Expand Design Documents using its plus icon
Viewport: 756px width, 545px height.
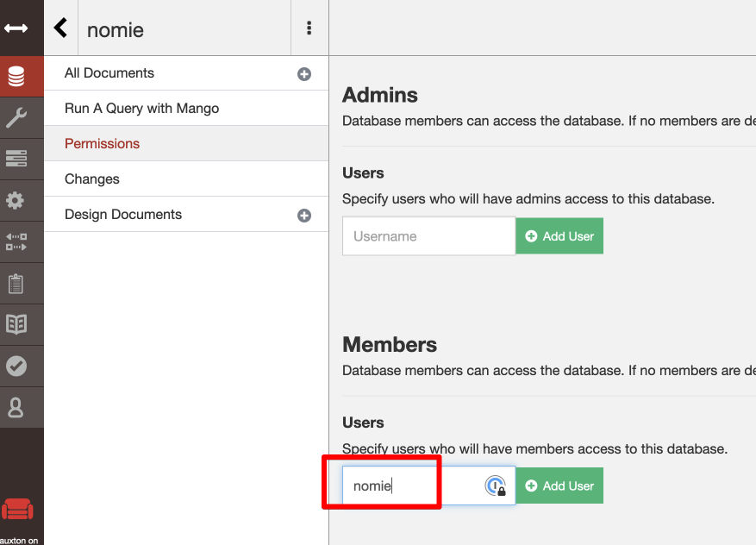[x=303, y=215]
